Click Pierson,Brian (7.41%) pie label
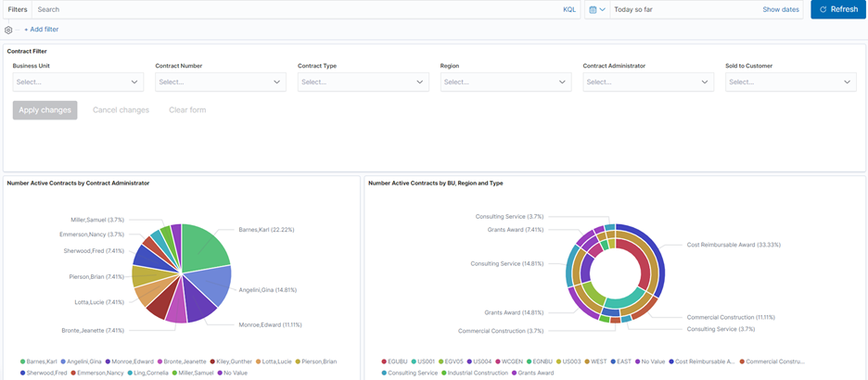 [96, 276]
